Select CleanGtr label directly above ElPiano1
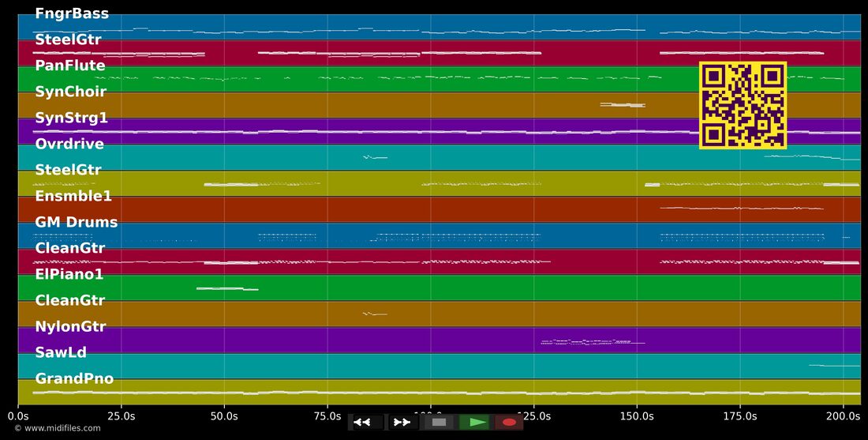The height and width of the screenshot is (440, 868). pyautogui.click(x=69, y=248)
